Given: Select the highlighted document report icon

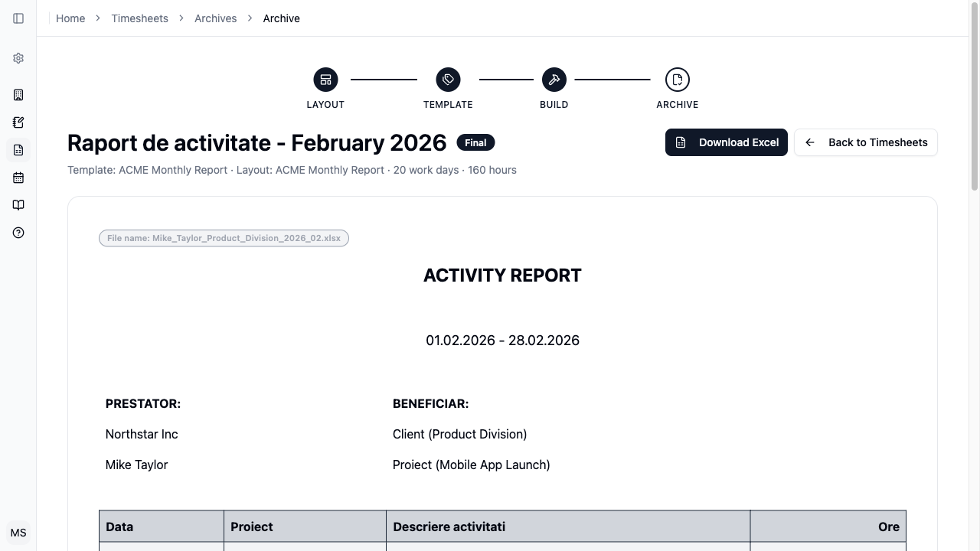Looking at the screenshot, I should click(18, 150).
